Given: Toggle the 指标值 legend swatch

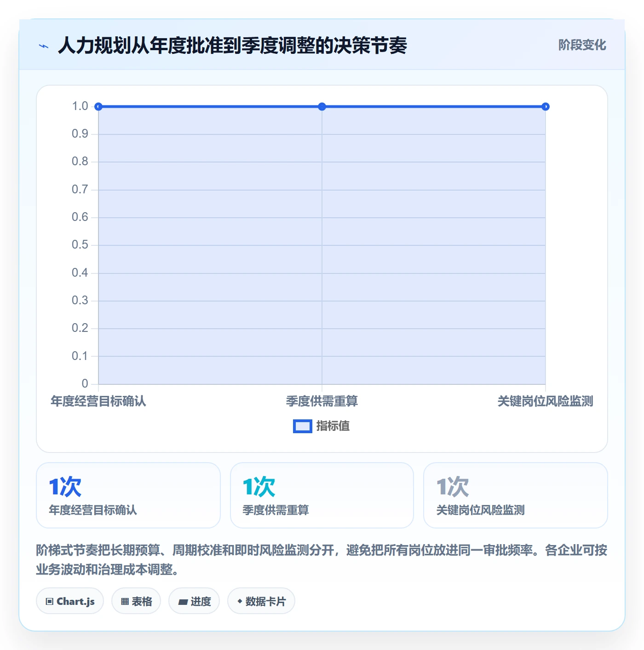Looking at the screenshot, I should click(x=303, y=426).
